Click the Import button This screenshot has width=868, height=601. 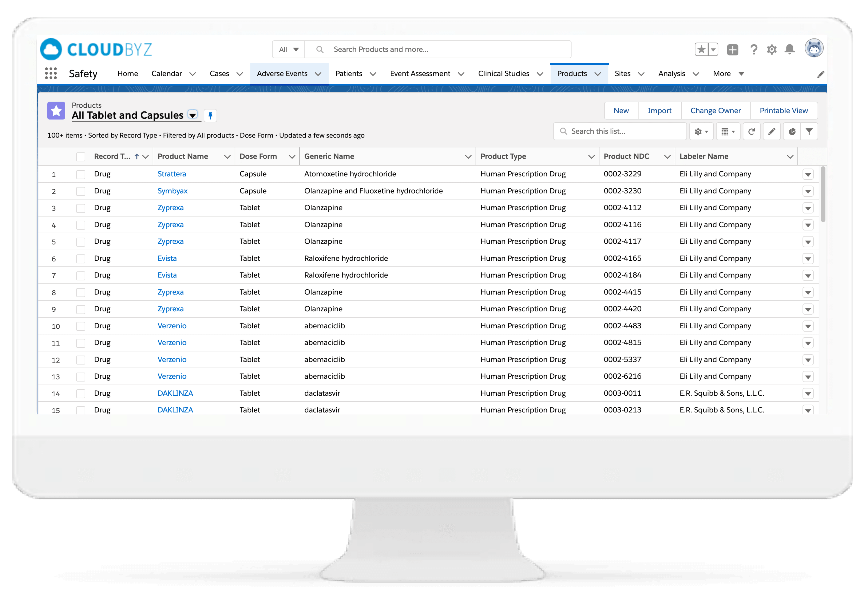coord(659,111)
